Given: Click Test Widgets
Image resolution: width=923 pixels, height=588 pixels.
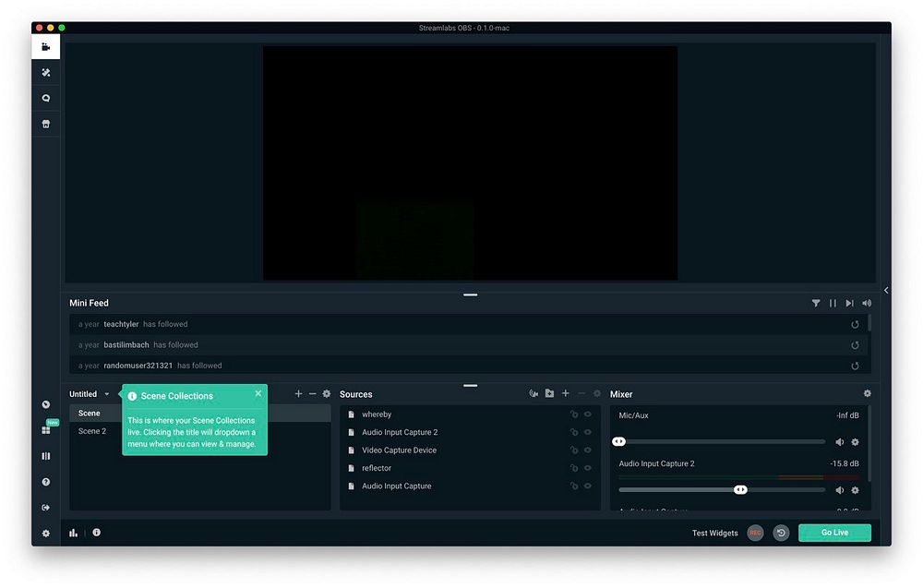Looking at the screenshot, I should tap(714, 534).
